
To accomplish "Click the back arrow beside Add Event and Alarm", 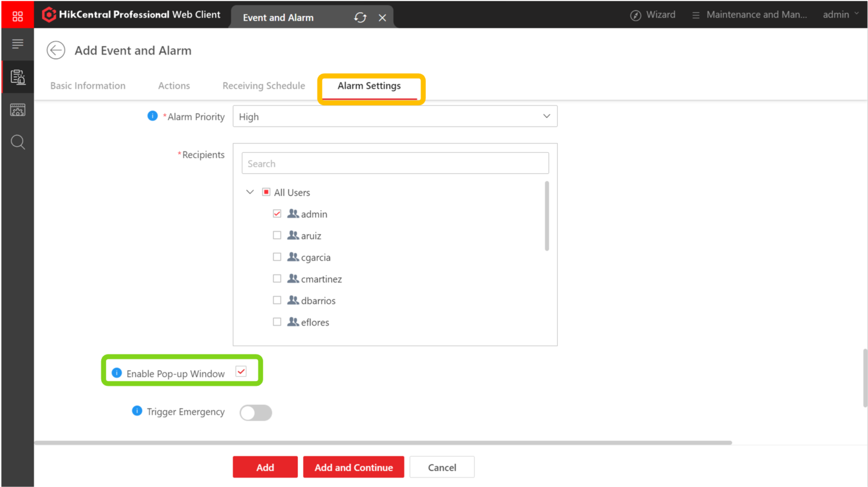I will pos(56,50).
